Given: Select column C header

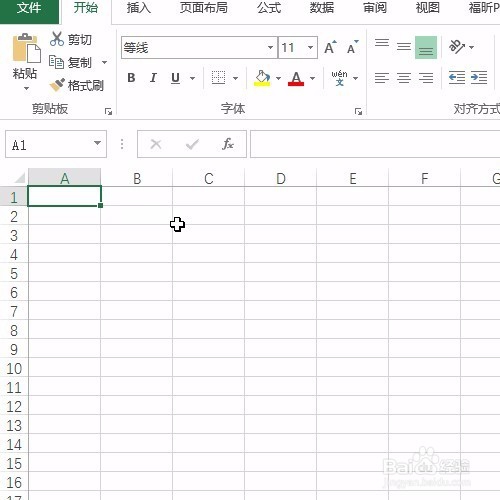Looking at the screenshot, I should click(209, 179).
